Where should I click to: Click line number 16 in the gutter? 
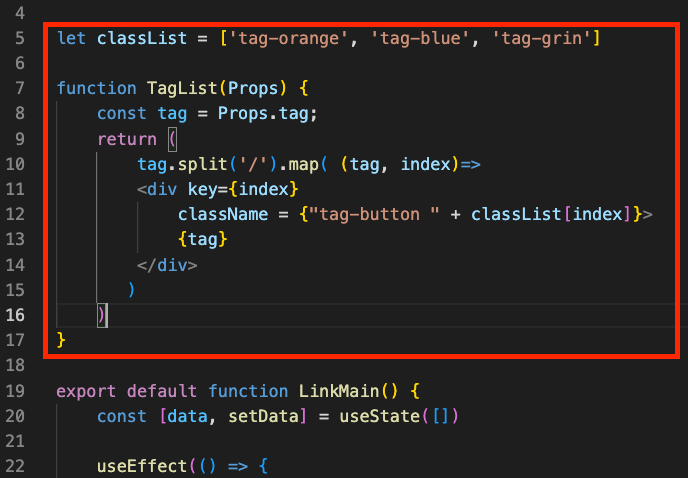click(x=15, y=315)
